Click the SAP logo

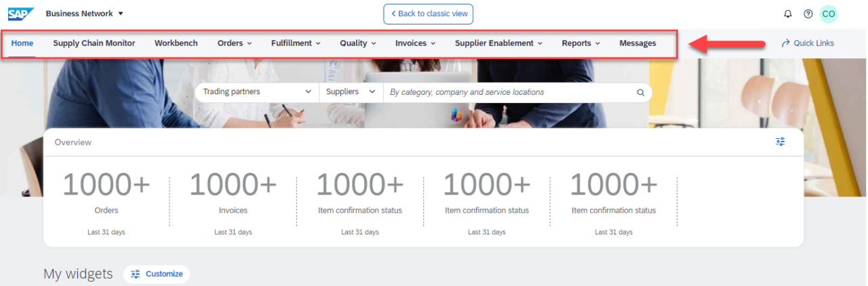tap(21, 14)
